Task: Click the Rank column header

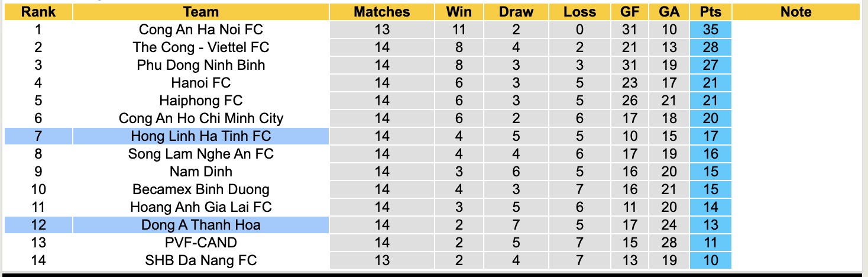Action: (38, 12)
